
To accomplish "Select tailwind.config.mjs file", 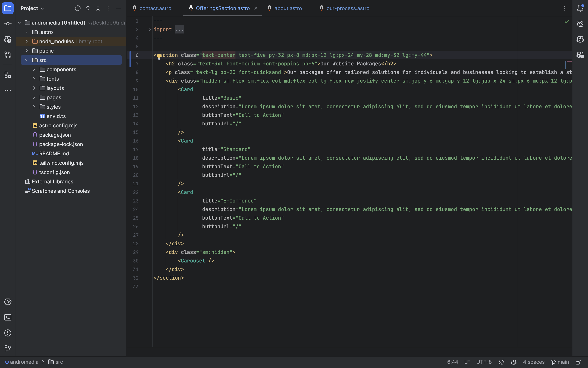I will click(61, 163).
